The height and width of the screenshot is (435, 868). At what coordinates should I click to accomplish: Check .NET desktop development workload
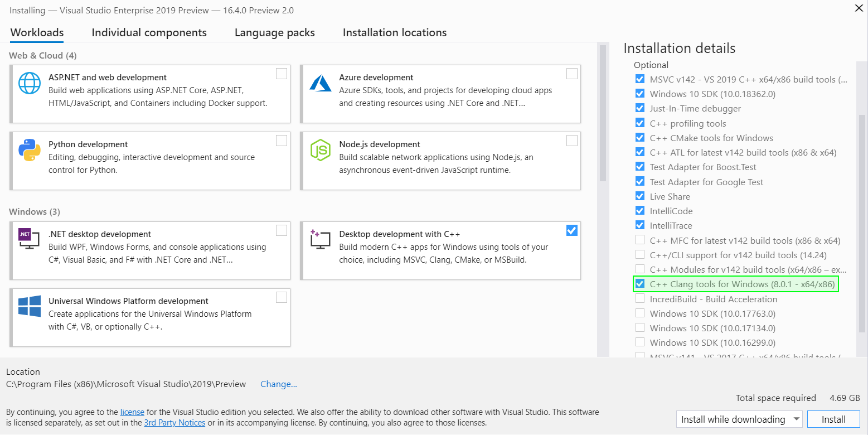[282, 230]
